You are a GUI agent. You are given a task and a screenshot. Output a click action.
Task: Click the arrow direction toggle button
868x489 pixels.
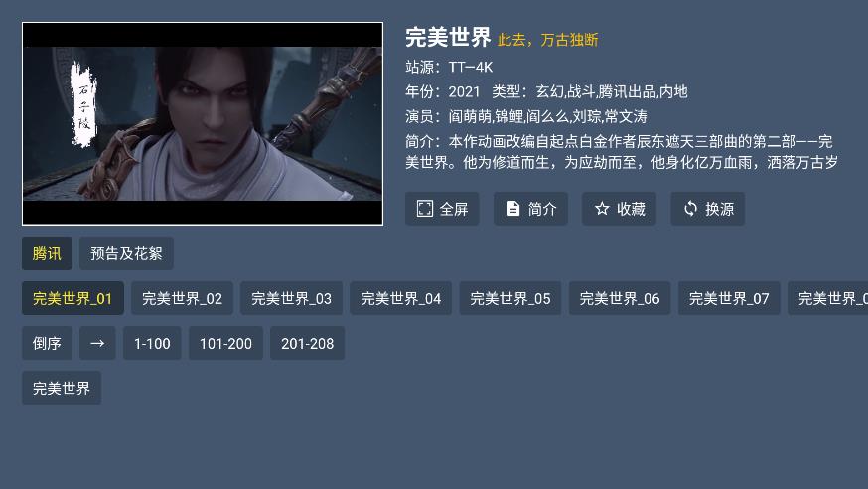[97, 343]
